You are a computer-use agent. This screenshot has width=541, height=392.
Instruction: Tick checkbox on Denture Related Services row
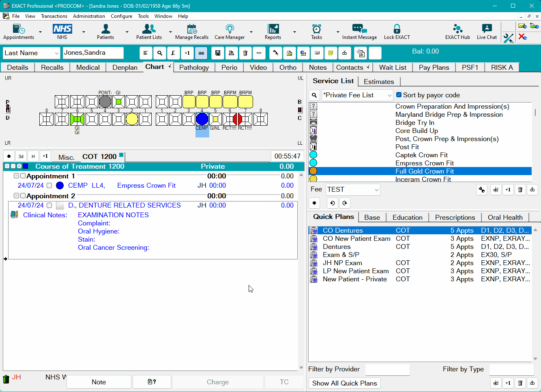pos(49,206)
